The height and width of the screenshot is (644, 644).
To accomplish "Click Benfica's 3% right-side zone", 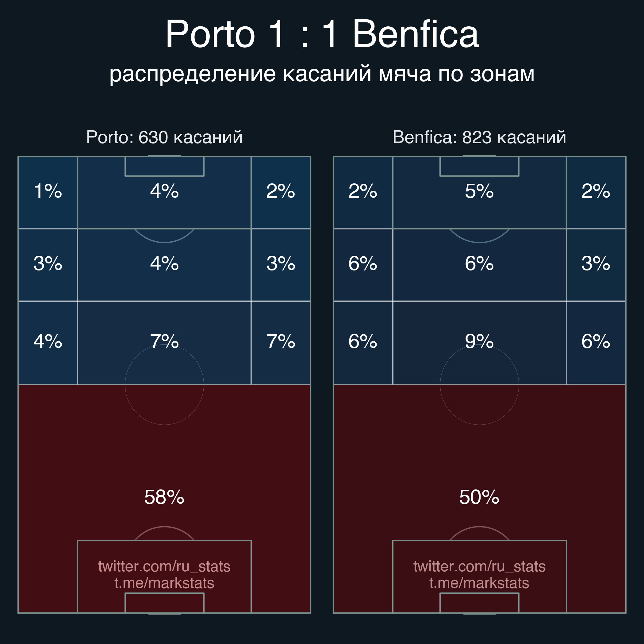I will [596, 265].
